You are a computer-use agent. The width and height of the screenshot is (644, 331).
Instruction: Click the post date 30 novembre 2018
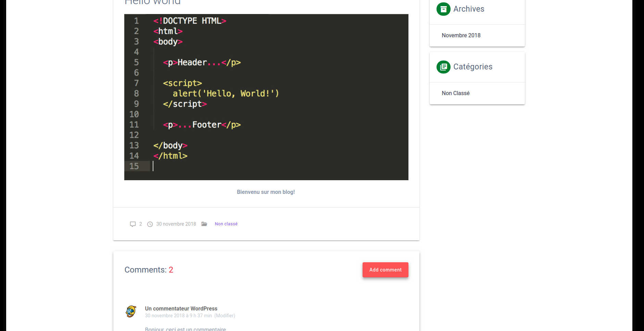click(176, 224)
